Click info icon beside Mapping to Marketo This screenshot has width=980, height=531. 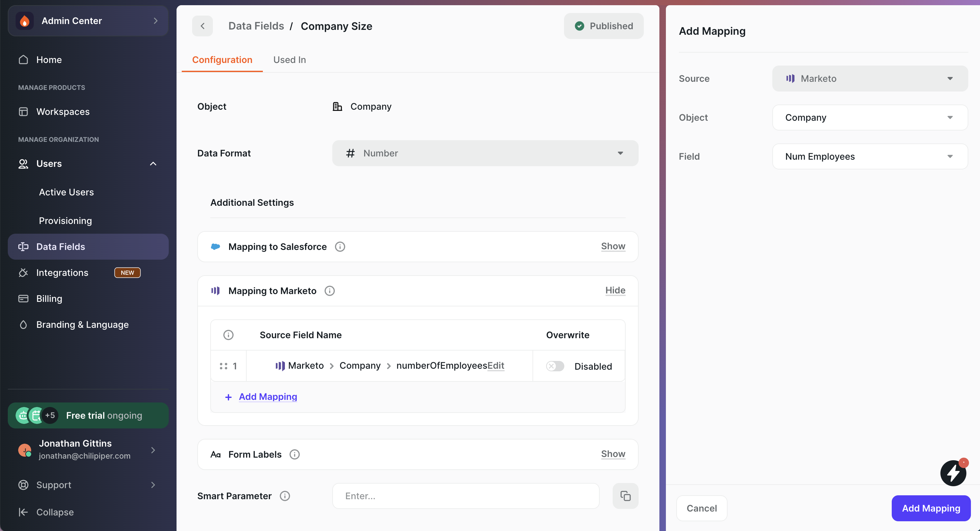coord(329,291)
